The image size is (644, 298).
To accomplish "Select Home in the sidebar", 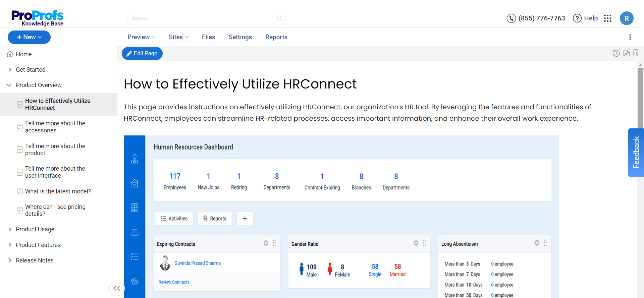I will (x=24, y=54).
